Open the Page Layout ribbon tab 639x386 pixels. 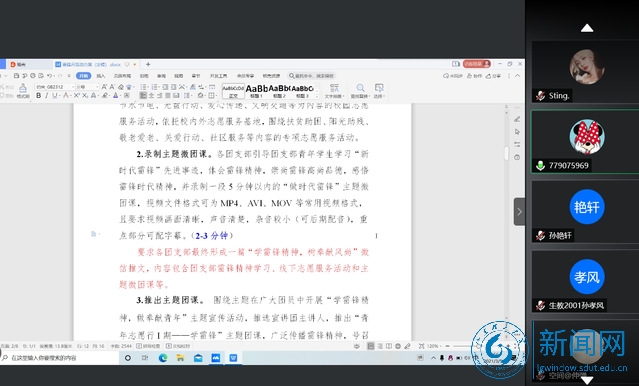122,76
